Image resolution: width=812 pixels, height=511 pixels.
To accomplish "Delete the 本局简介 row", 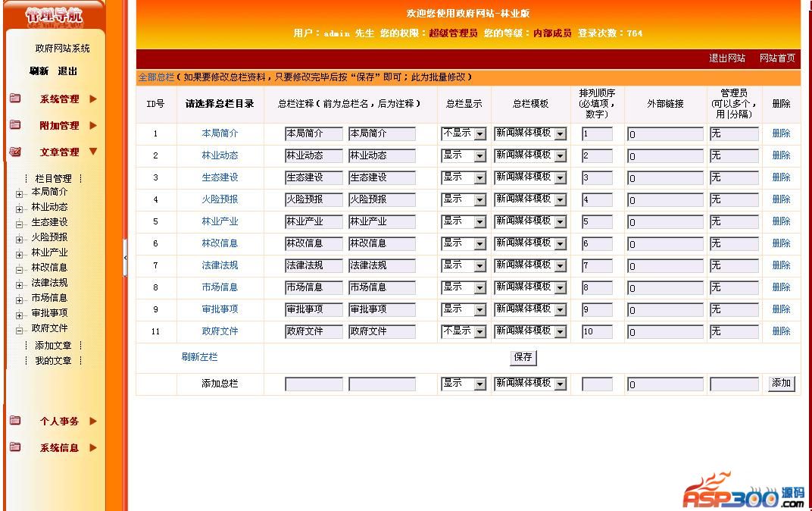I will click(x=781, y=133).
